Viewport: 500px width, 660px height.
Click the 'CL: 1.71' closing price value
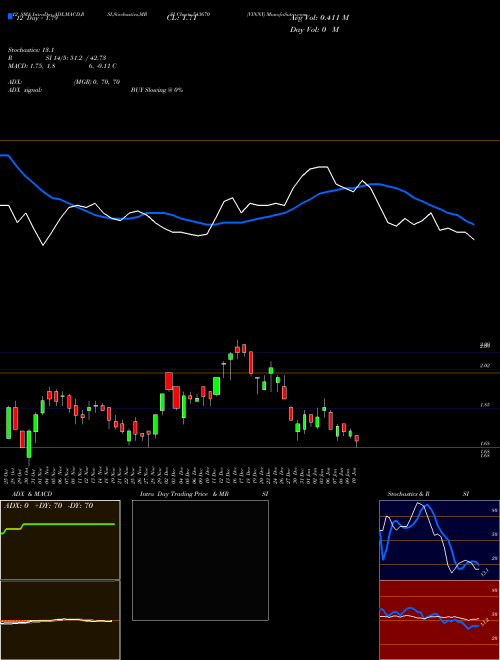pyautogui.click(x=181, y=19)
